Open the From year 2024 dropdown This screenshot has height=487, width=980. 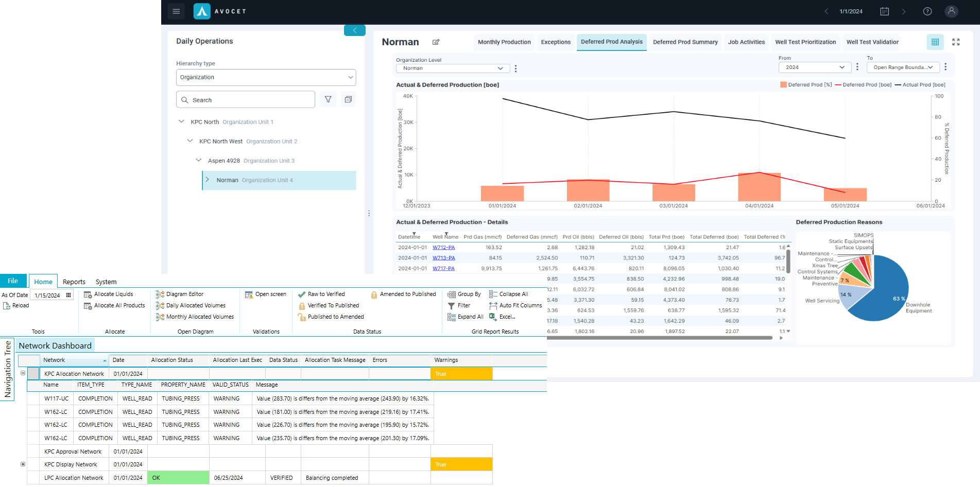point(814,67)
